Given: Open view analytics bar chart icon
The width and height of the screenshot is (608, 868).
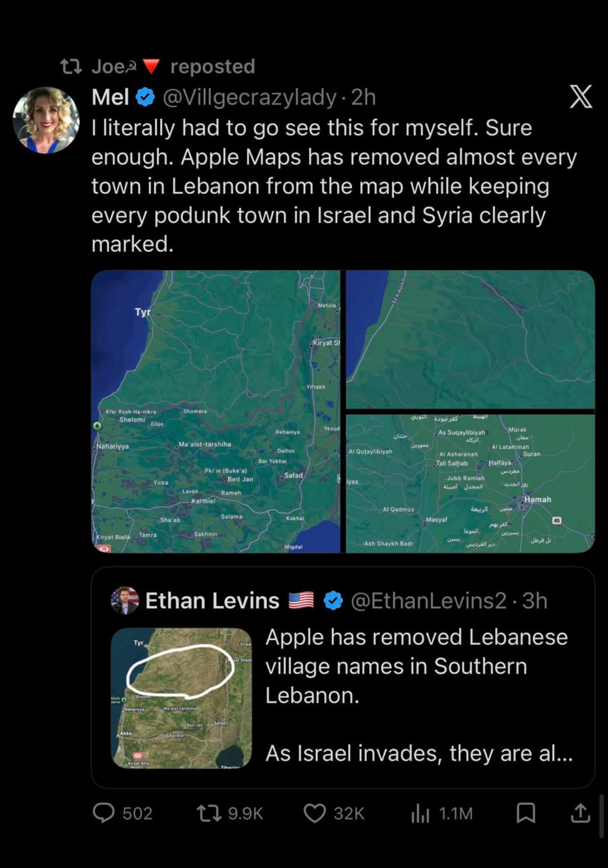Looking at the screenshot, I should [420, 814].
